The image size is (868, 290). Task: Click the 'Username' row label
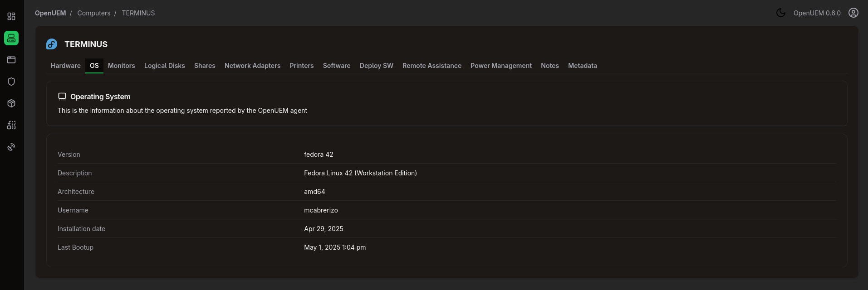pyautogui.click(x=73, y=210)
